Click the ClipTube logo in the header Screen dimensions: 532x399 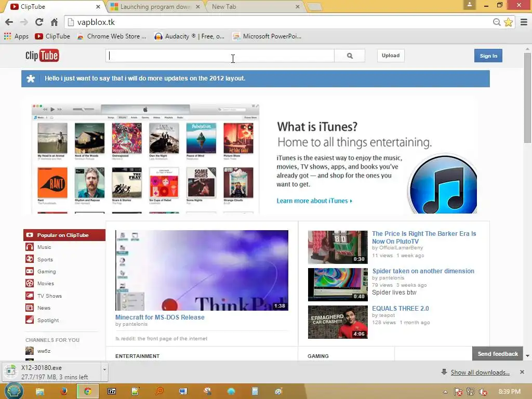click(x=42, y=55)
